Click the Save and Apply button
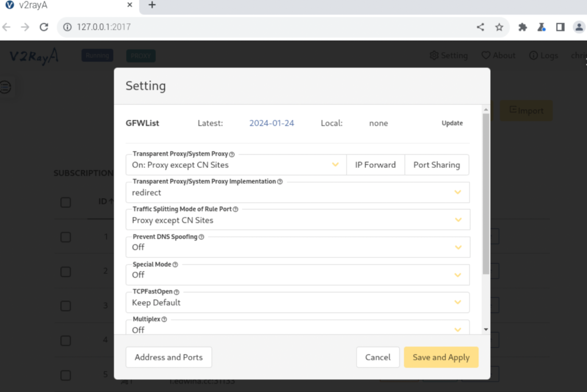Viewport: 587px width, 392px height. click(441, 357)
